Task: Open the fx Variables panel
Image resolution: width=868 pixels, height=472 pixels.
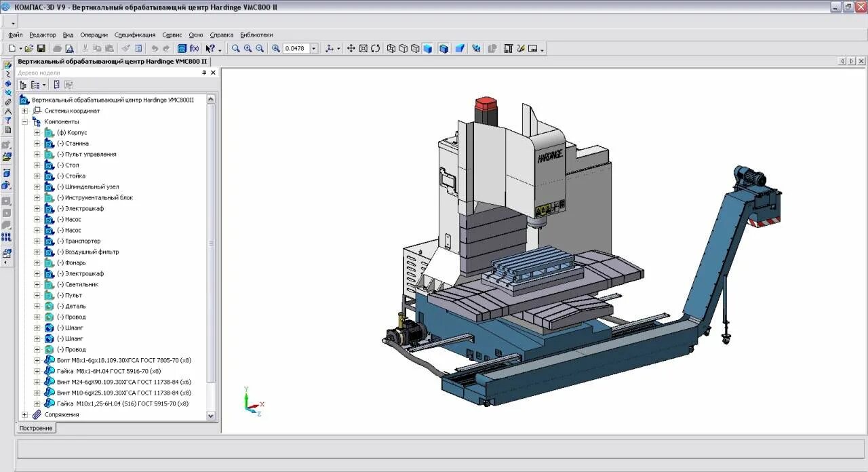Action: click(x=194, y=48)
